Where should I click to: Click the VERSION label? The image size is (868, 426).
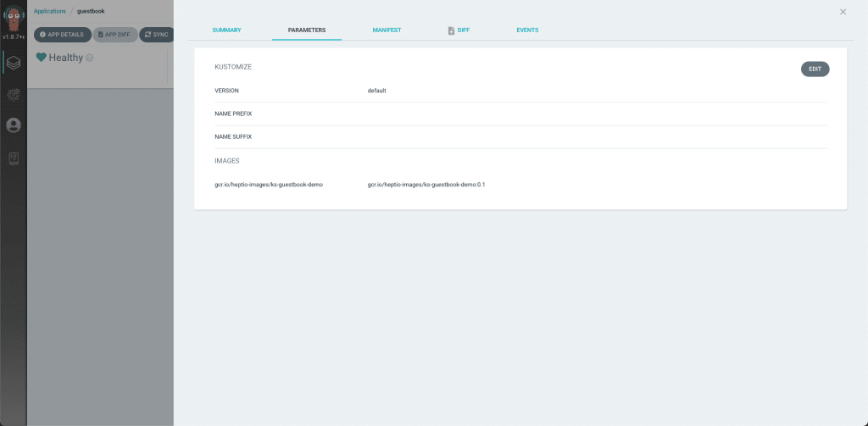pyautogui.click(x=227, y=91)
